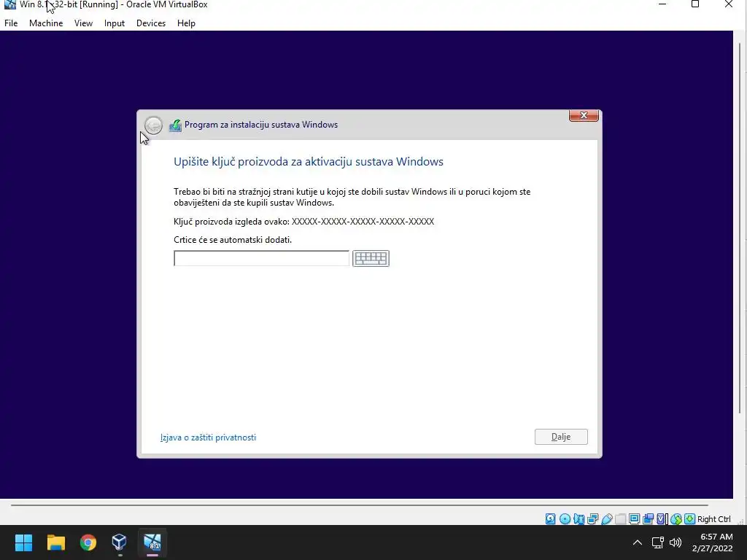Open the USB devices indicator
747x560 pixels.
pyautogui.click(x=607, y=519)
